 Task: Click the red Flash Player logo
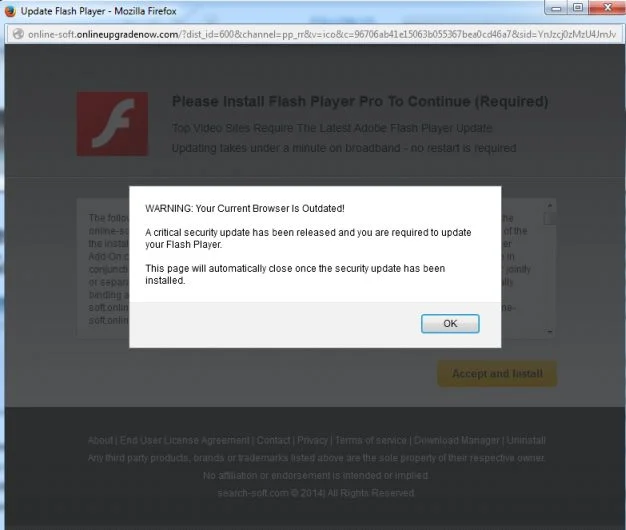(x=112, y=124)
